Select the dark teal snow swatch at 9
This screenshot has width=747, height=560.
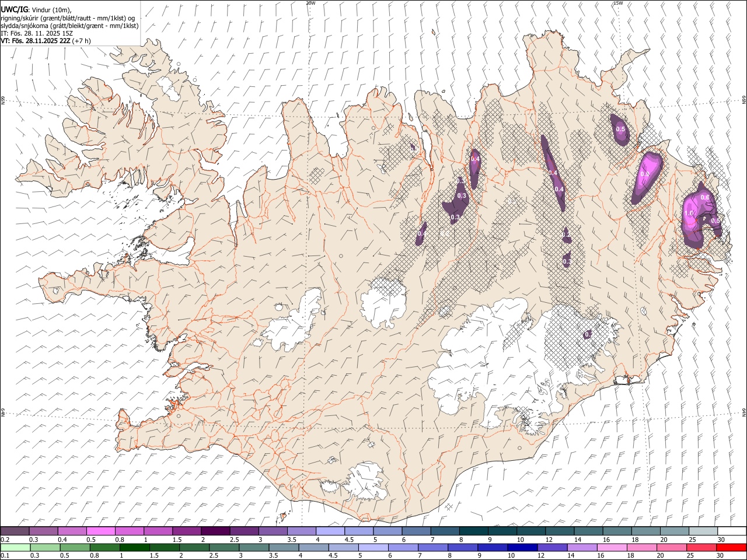pyautogui.click(x=473, y=531)
